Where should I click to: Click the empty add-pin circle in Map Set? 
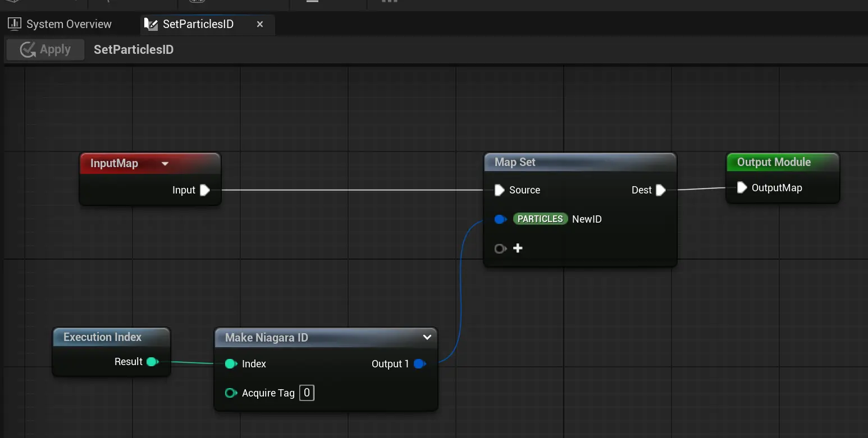(x=499, y=248)
